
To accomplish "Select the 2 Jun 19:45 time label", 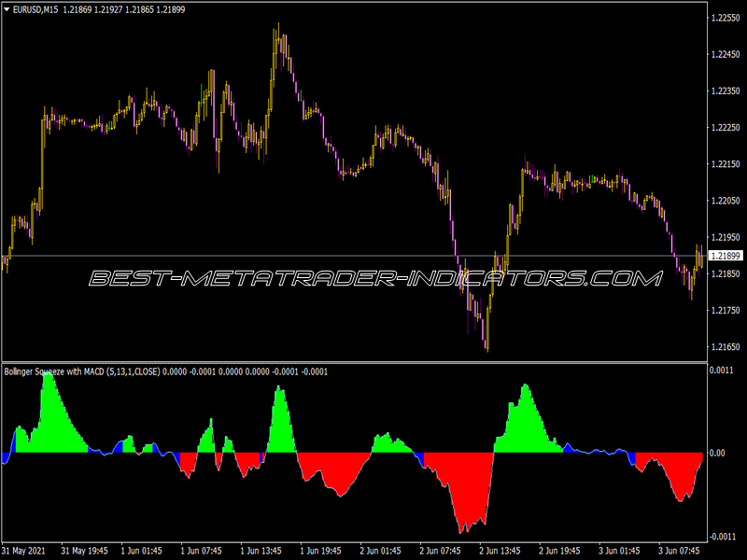I will (559, 551).
